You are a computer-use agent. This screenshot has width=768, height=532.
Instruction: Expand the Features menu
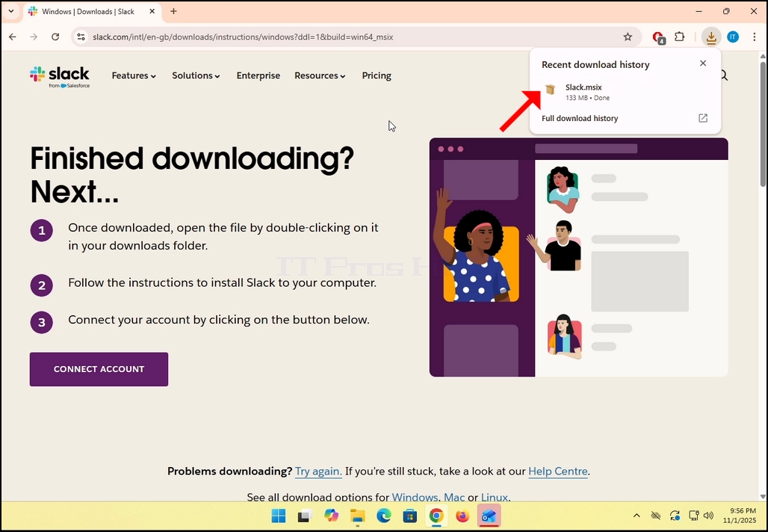pos(134,75)
